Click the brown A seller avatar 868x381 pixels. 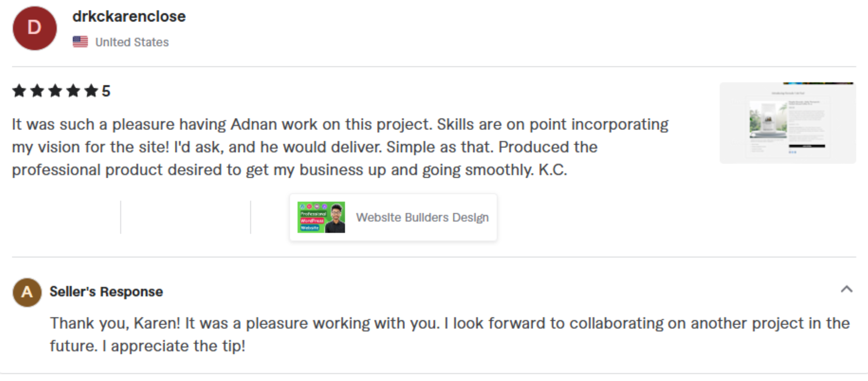pos(27,292)
